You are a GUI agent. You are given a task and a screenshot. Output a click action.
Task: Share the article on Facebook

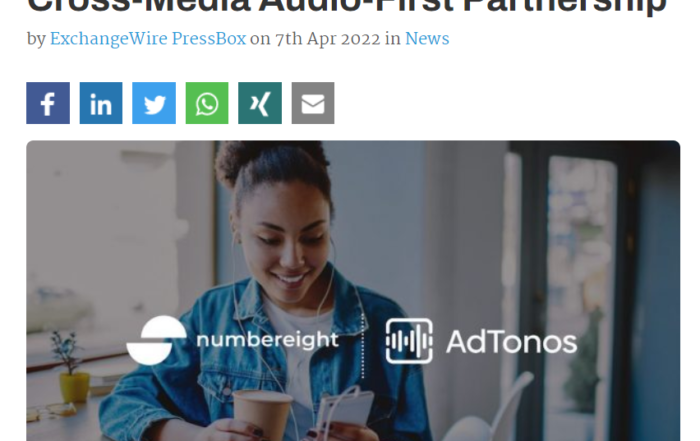pyautogui.click(x=48, y=103)
